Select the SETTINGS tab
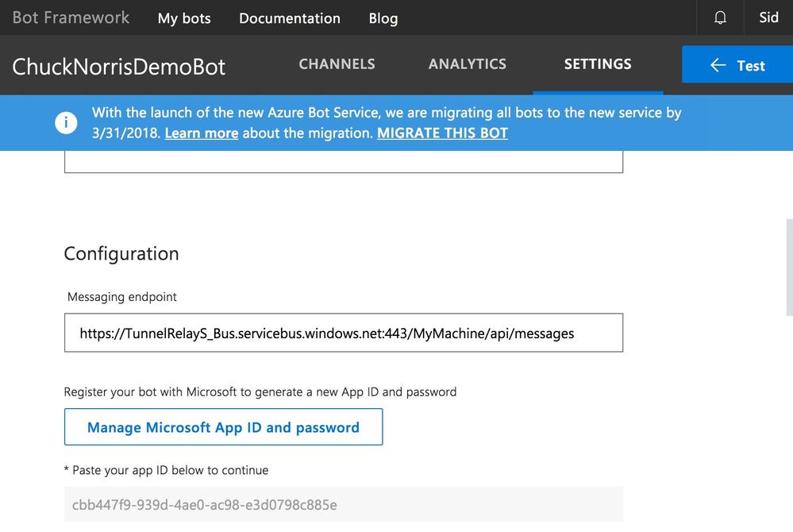Screen dimensions: 793x532 click(598, 64)
